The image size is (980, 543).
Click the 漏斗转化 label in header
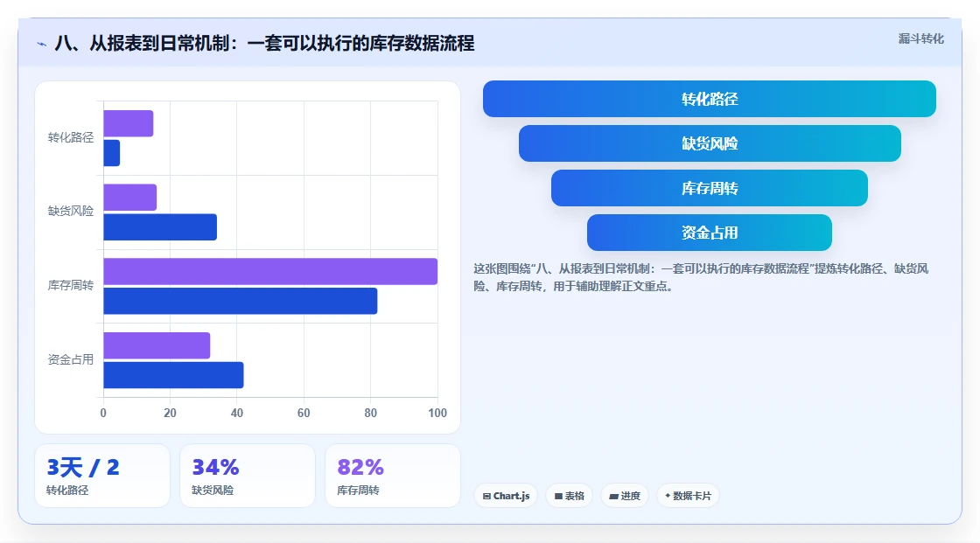point(920,38)
